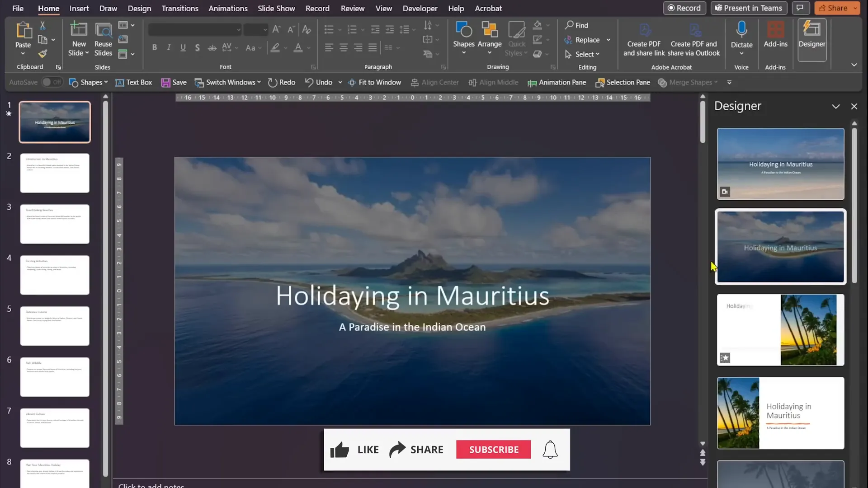
Task: Select slide 3 thumbnail
Action: (55, 224)
